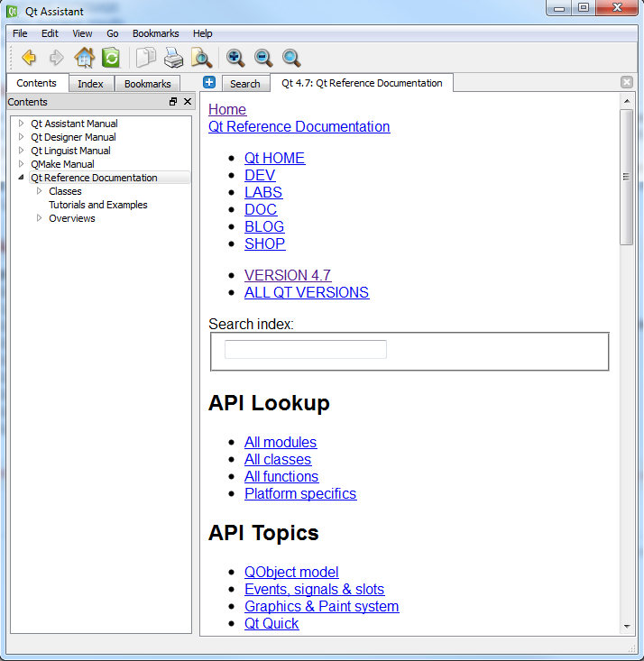The image size is (644, 661).
Task: Open the Home page via house icon
Action: point(85,58)
